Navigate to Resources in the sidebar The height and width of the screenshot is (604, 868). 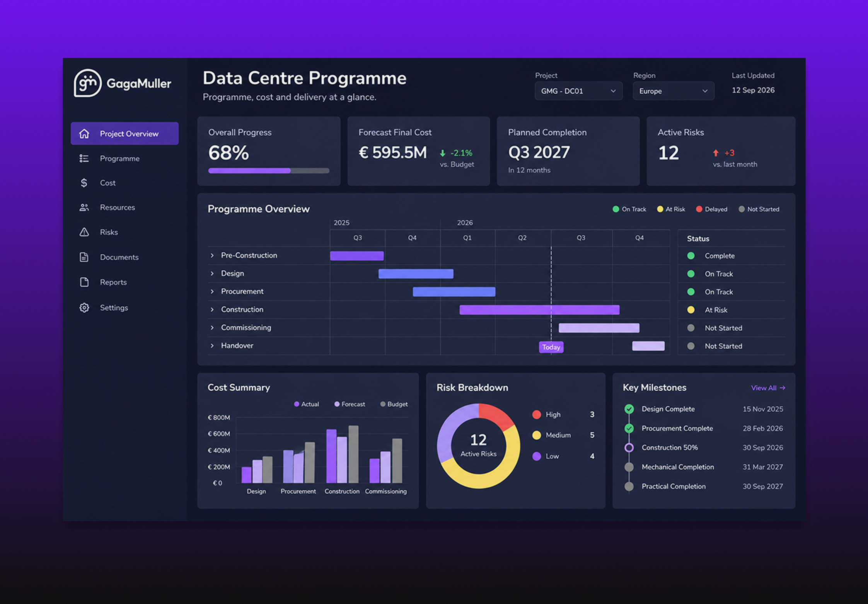(124, 208)
